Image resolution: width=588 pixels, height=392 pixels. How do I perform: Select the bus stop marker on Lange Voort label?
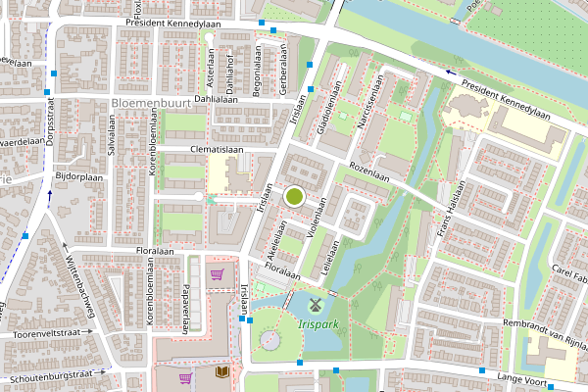click(x=550, y=387)
